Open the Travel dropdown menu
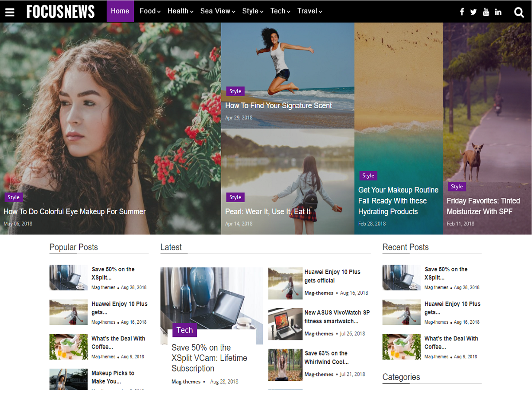The width and height of the screenshot is (532, 399). [x=308, y=11]
